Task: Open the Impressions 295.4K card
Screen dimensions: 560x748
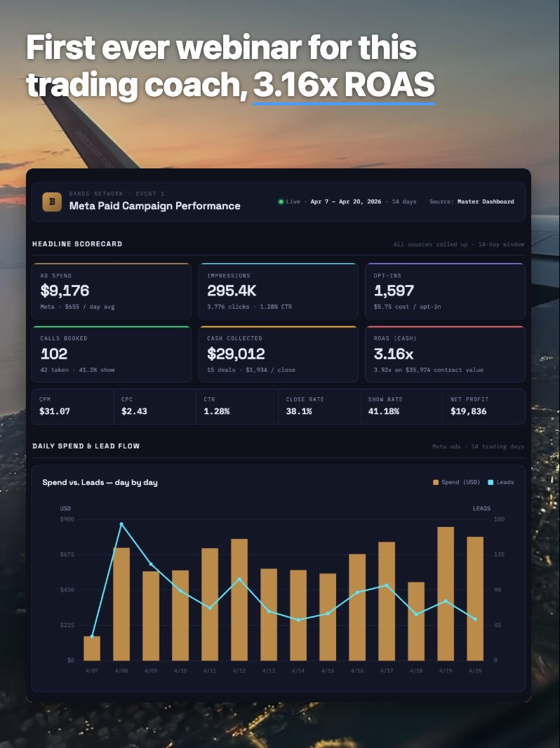Action: click(278, 290)
